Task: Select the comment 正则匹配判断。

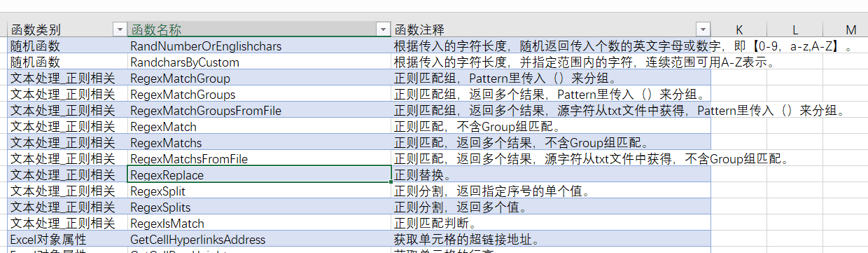Action: point(551,224)
